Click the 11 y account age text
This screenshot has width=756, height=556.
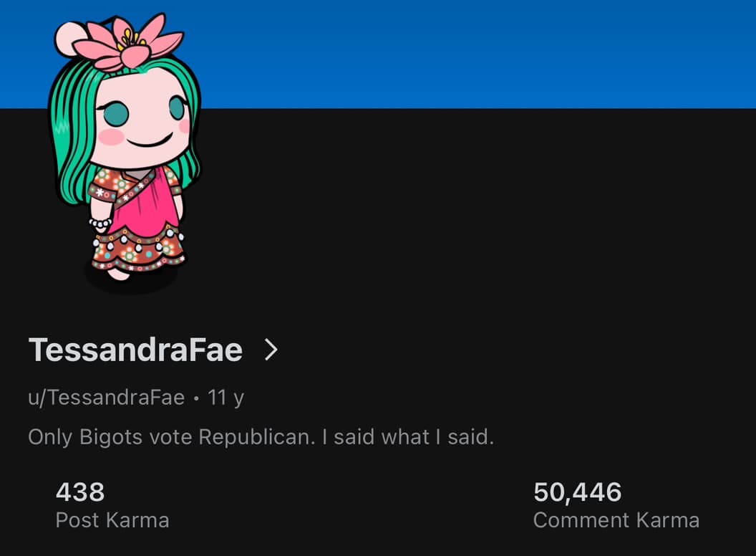[226, 398]
